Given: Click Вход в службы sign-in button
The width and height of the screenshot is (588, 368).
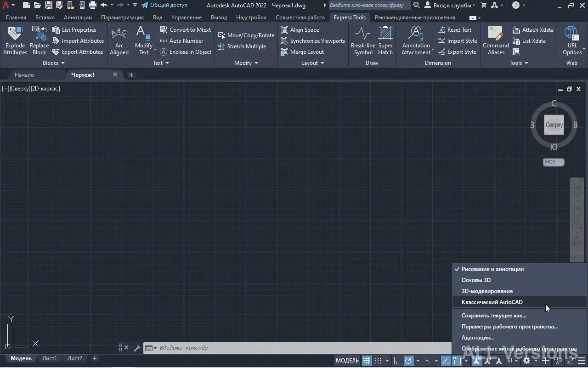Looking at the screenshot, I should tap(449, 6).
